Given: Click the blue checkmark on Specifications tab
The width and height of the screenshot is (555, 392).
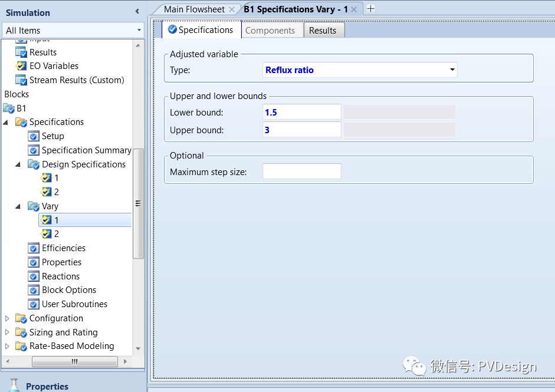Looking at the screenshot, I should coord(172,29).
